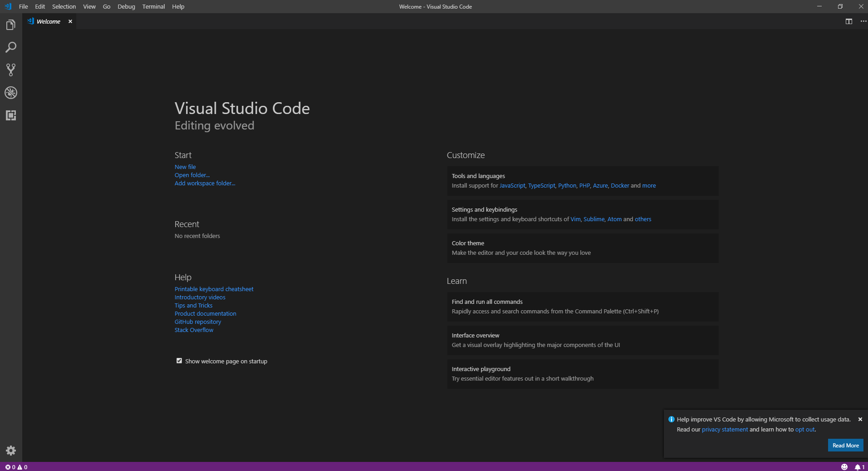Open the Explorer view in activity bar

click(11, 25)
